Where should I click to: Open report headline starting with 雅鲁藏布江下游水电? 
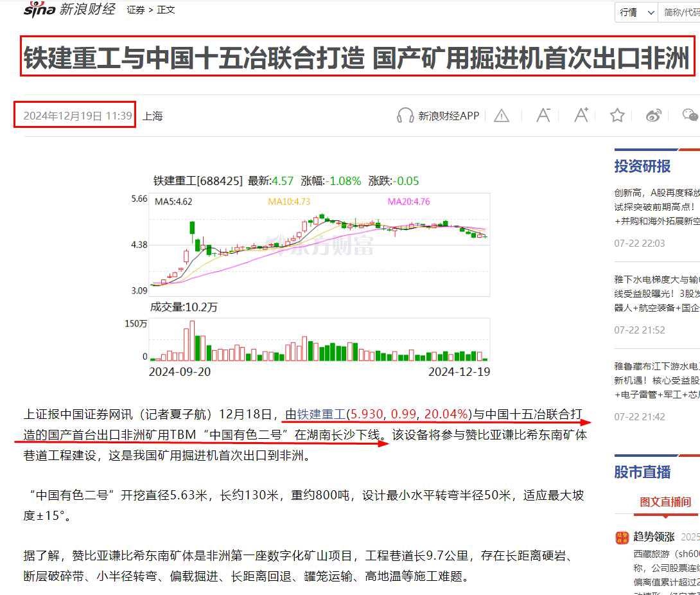tap(657, 380)
